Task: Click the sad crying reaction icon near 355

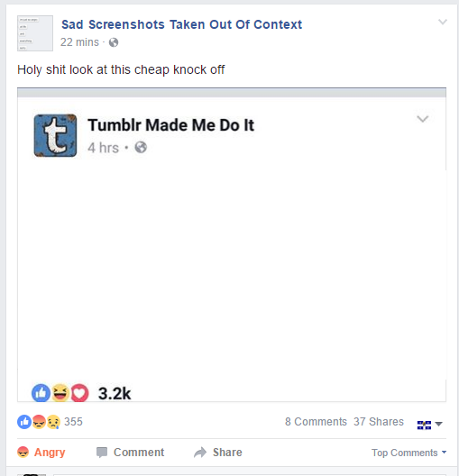Action: (53, 422)
